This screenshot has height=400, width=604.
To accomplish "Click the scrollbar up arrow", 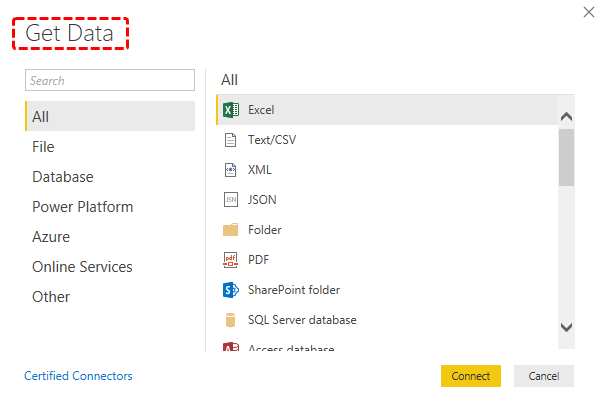I will point(566,116).
